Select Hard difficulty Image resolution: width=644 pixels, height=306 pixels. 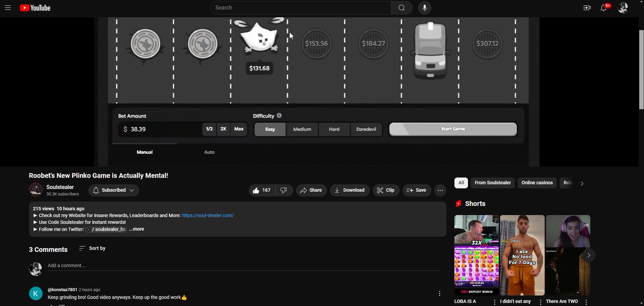pyautogui.click(x=334, y=129)
